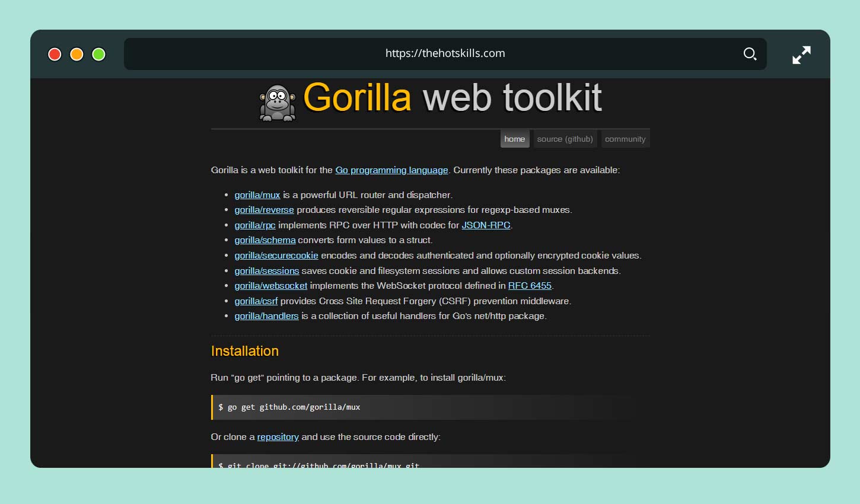Click the address bar showing thehotskills.com
Viewport: 860px width, 504px height.
(x=445, y=54)
